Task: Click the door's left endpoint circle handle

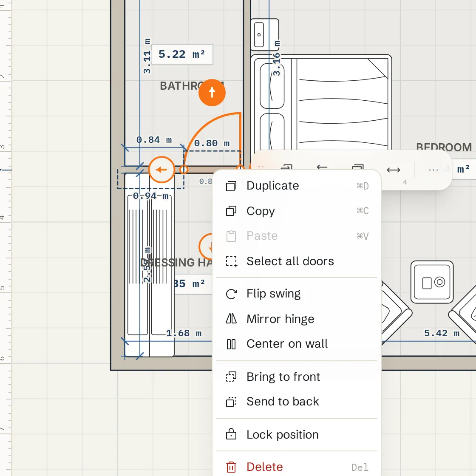Action: tap(184, 170)
